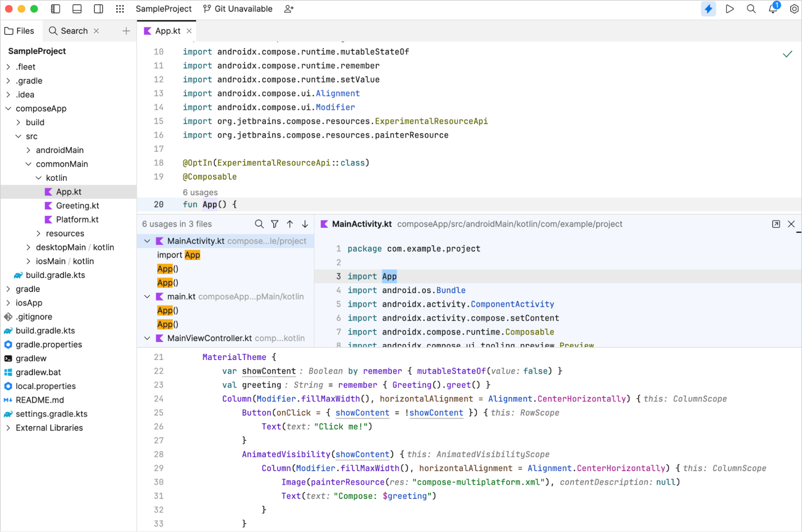Collapse the commonMain folder

click(x=28, y=164)
